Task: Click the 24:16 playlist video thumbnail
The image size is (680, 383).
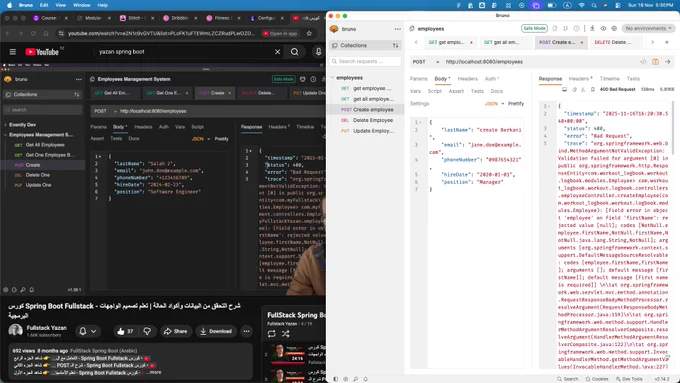Action: (x=287, y=354)
